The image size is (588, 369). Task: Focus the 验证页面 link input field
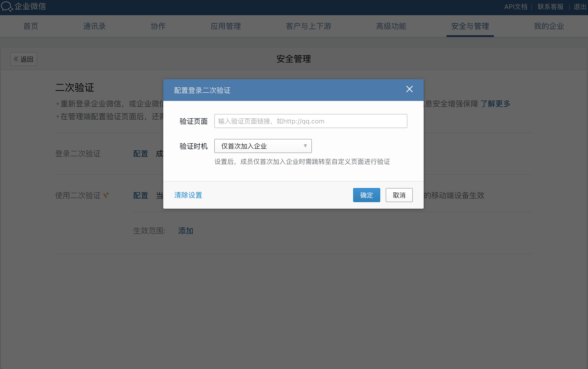[311, 121]
